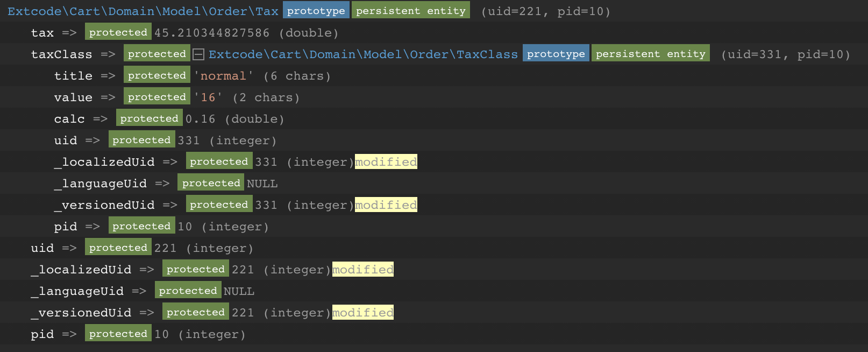868x352 pixels.
Task: Click the persistent entity badge before uid=221
Action: point(411,10)
